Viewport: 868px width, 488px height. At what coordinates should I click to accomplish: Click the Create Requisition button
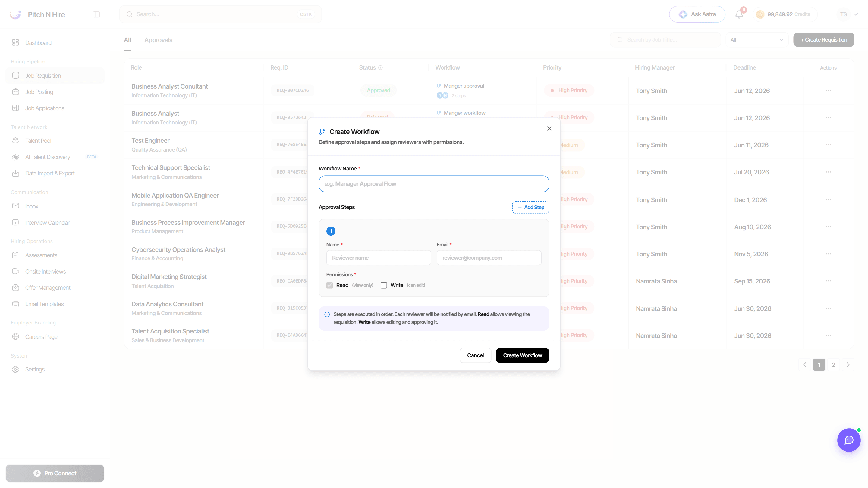point(823,40)
